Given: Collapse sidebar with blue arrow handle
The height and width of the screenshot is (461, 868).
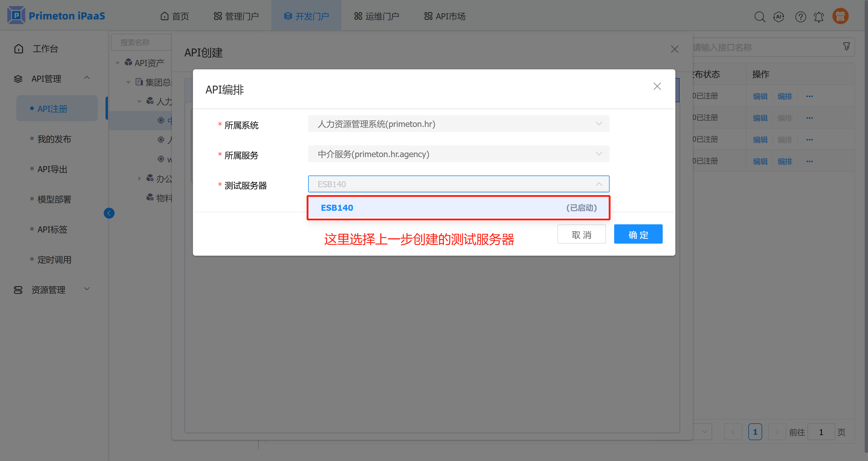Looking at the screenshot, I should 109,213.
